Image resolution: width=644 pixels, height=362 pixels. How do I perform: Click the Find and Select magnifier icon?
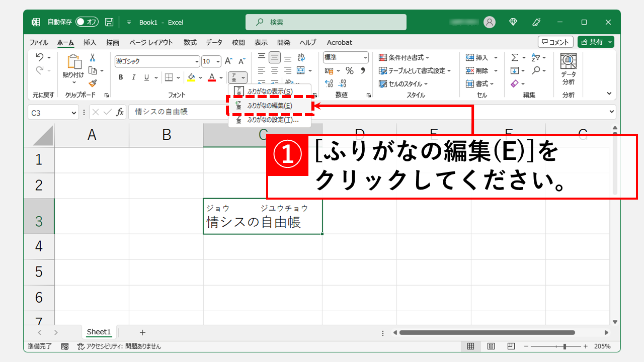coord(536,70)
